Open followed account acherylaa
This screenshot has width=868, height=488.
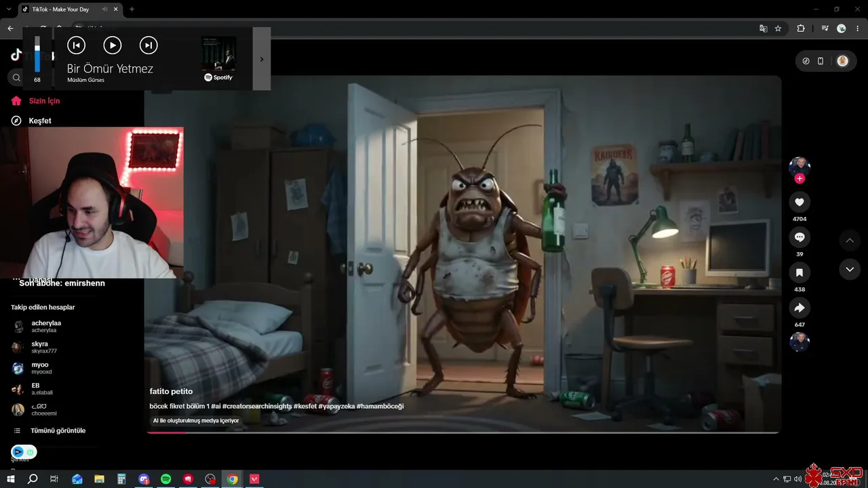point(46,327)
